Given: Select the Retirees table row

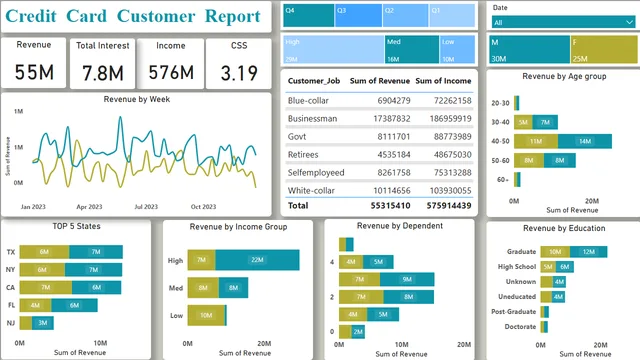Looking at the screenshot, I should coord(379,154).
